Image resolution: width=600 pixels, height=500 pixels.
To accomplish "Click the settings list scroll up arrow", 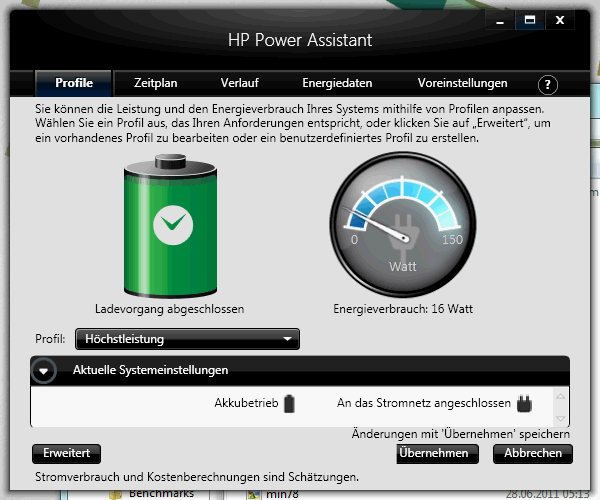I will coord(561,396).
